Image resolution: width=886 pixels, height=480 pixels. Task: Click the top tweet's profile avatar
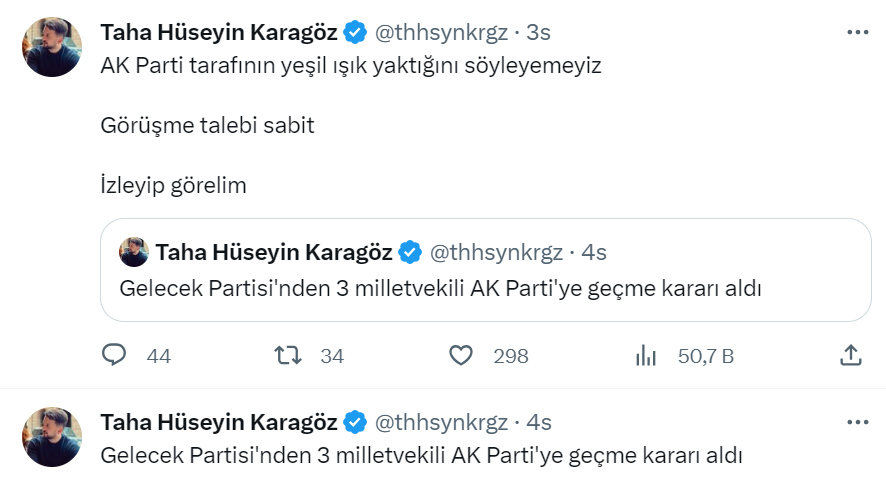pos(52,47)
